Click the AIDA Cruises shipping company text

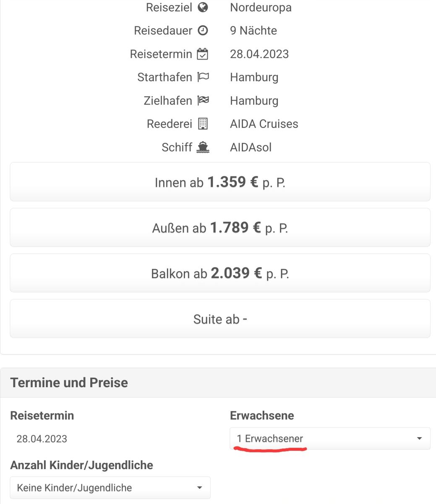tap(264, 124)
